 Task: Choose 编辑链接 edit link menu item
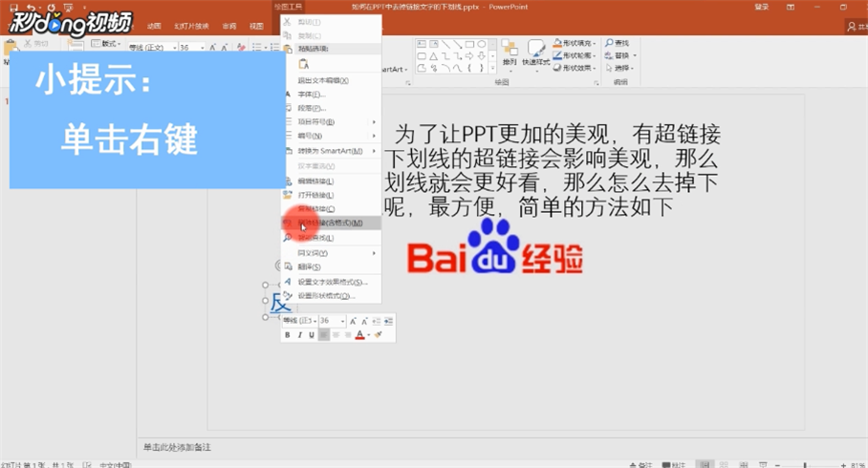tap(331, 181)
